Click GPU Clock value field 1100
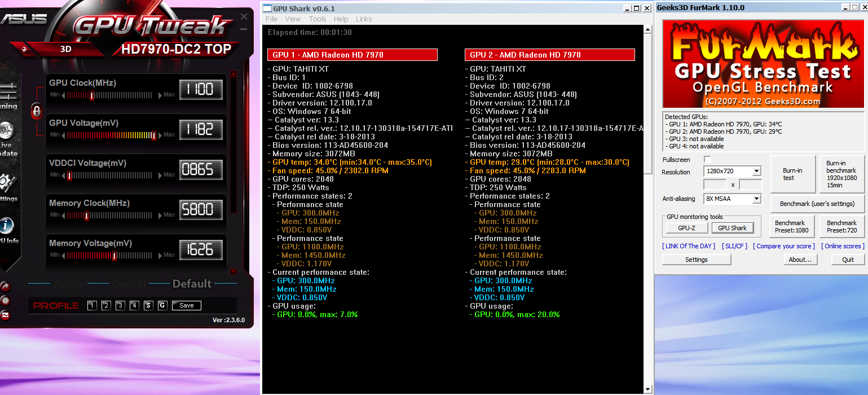Screen dimensions: 868x395 point(201,90)
